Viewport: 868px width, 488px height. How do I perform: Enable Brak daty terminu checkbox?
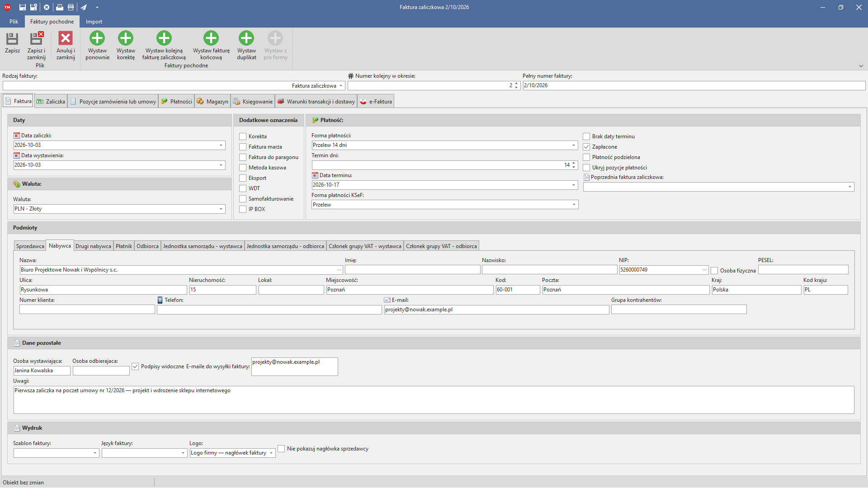coord(586,136)
